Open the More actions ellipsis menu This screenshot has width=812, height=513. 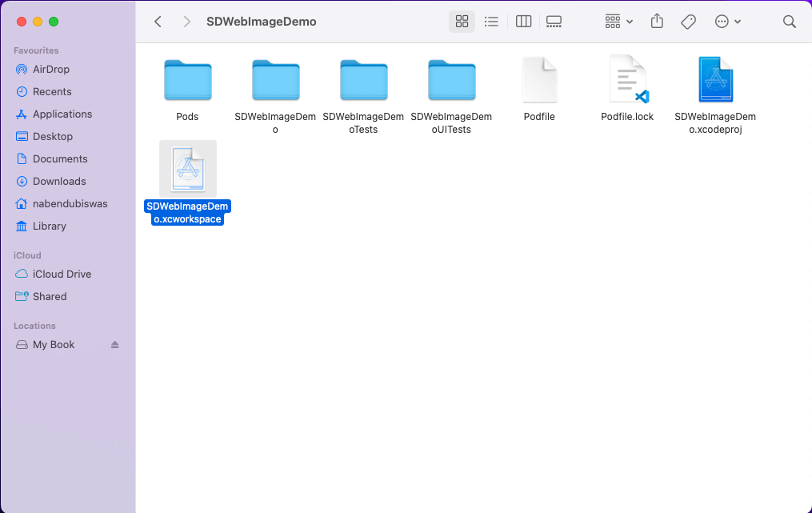point(727,22)
